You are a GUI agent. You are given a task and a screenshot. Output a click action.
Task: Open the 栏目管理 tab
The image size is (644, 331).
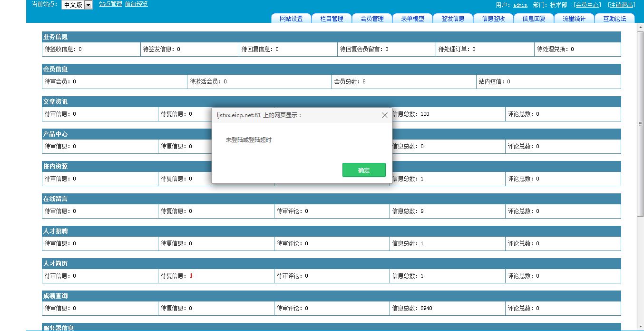(x=332, y=19)
